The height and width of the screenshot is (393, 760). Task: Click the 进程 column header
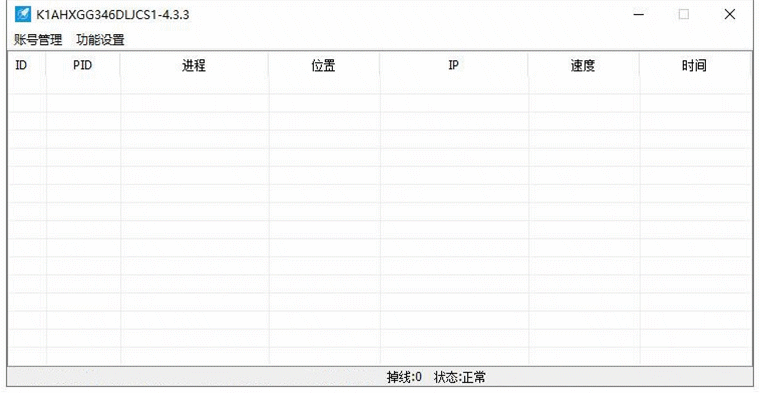(194, 65)
